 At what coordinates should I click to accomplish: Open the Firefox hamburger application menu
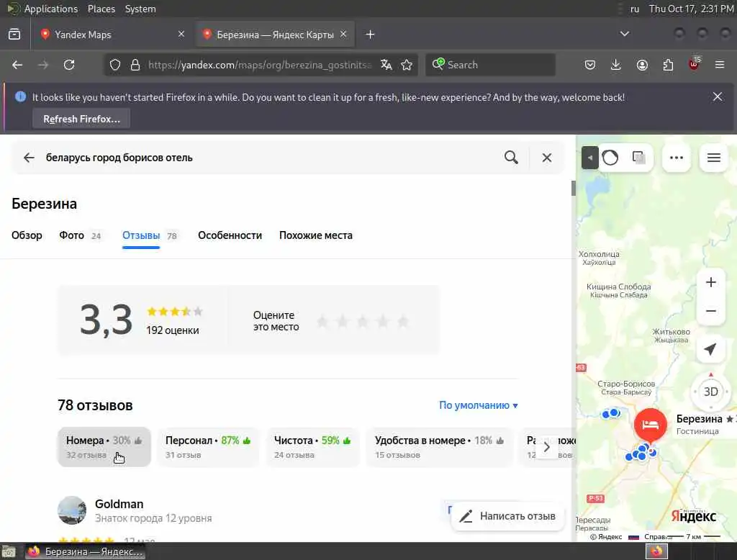tap(720, 65)
